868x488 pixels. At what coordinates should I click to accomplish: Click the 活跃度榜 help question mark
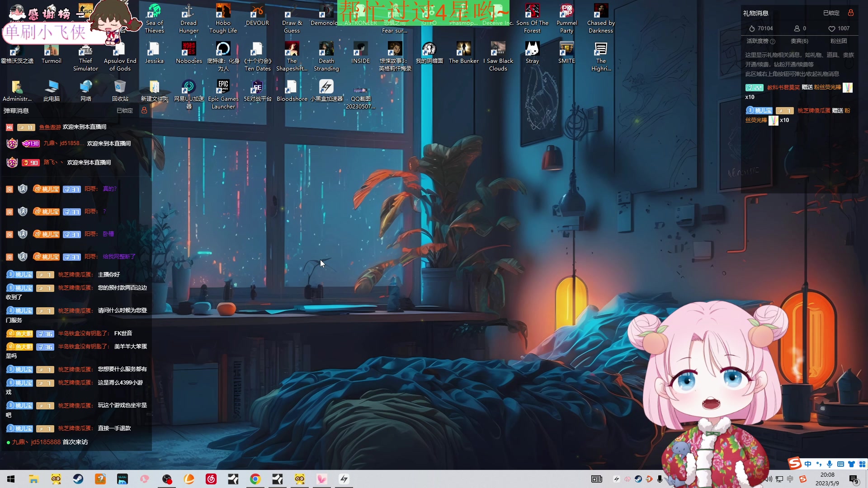tap(773, 42)
